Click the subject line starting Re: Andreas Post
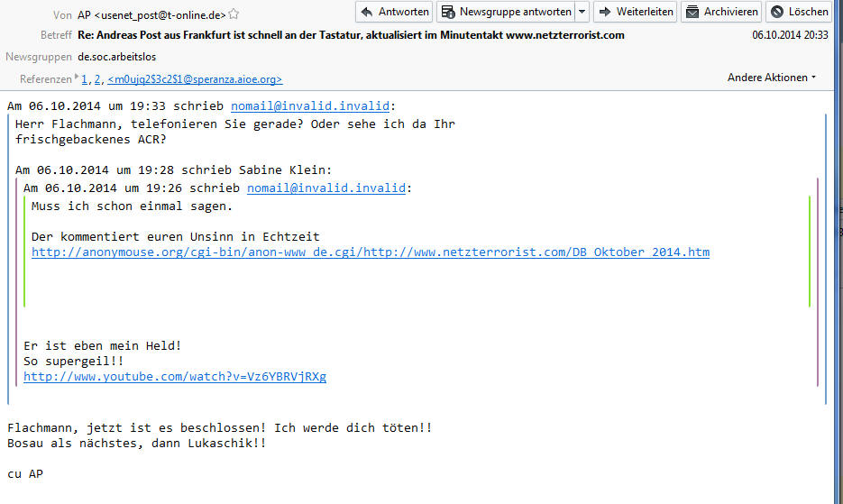Image resolution: width=843 pixels, height=504 pixels. click(x=351, y=35)
